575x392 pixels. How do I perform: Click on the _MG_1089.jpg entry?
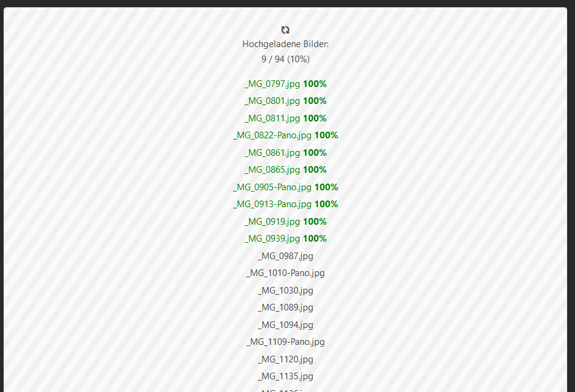click(286, 307)
